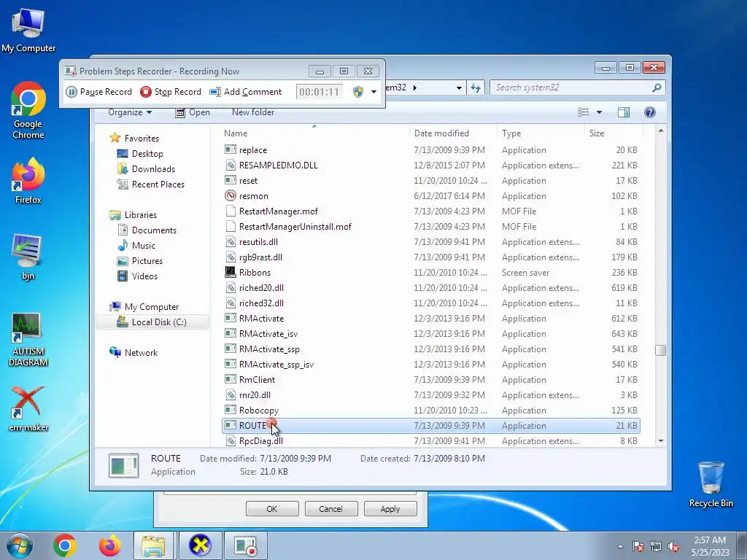This screenshot has height=560, width=747.
Task: Select rgb9rast.dll file
Action: [x=430, y=257]
